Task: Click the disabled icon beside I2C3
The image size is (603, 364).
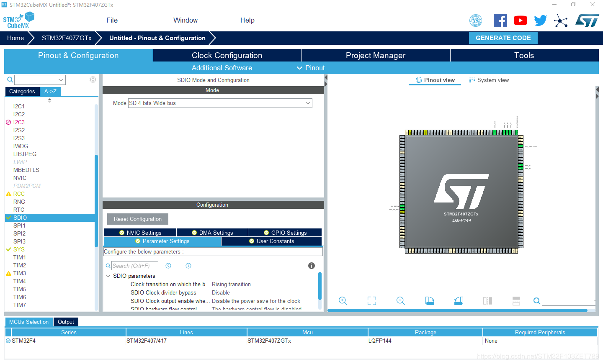Action: (x=8, y=122)
